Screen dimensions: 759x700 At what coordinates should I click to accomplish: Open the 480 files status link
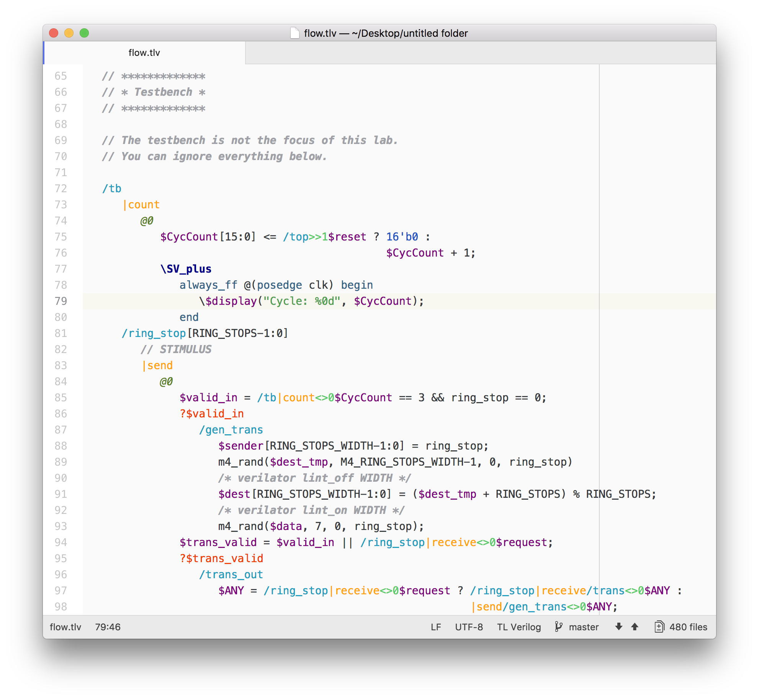pyautogui.click(x=688, y=627)
